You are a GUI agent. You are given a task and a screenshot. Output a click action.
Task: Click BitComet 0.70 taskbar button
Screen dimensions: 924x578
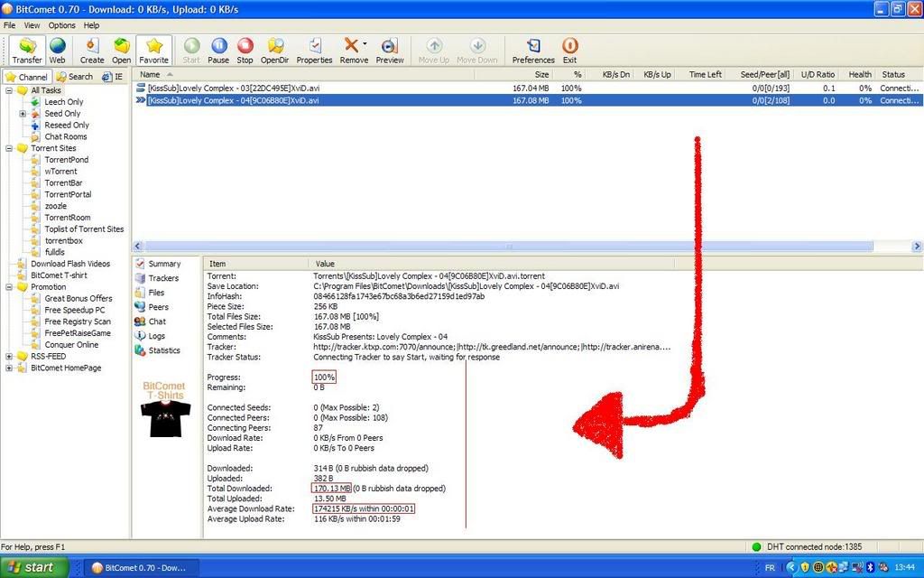(x=141, y=568)
